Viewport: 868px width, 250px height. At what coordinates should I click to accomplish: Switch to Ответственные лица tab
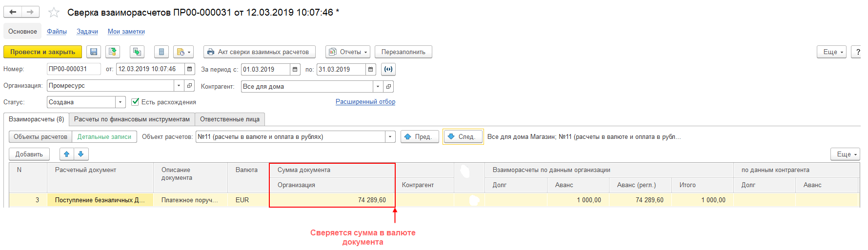(x=230, y=119)
